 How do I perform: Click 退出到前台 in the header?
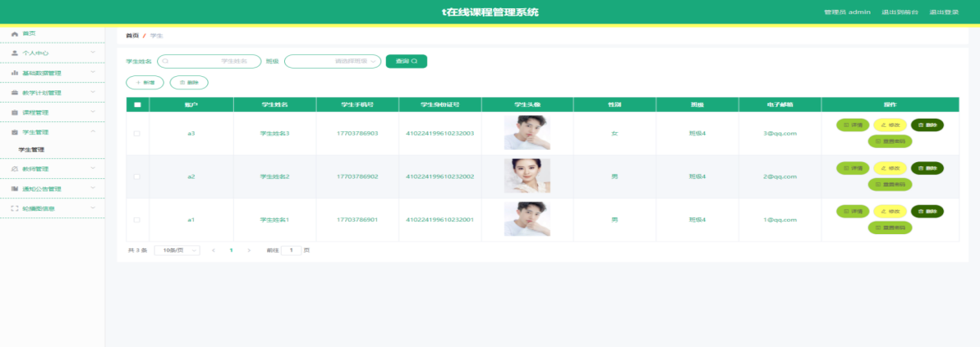click(900, 12)
